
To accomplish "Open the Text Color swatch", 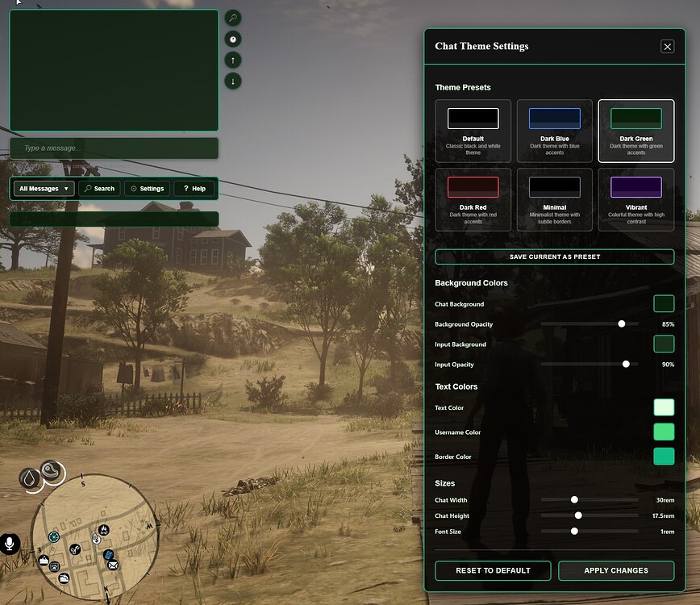I will coord(664,407).
